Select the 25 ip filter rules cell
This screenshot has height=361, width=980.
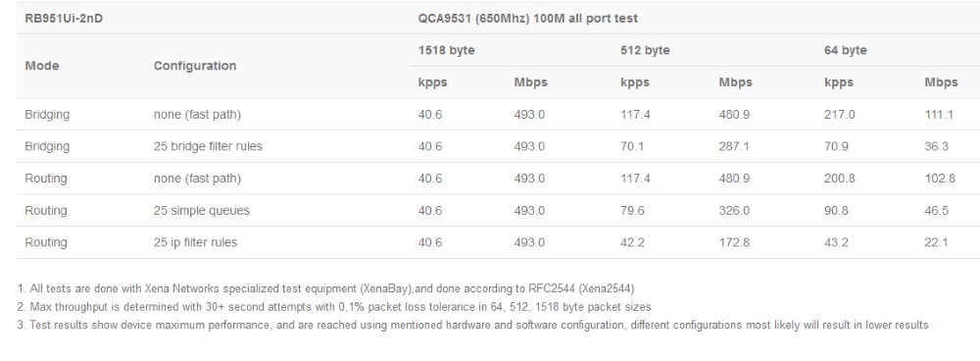pos(196,242)
